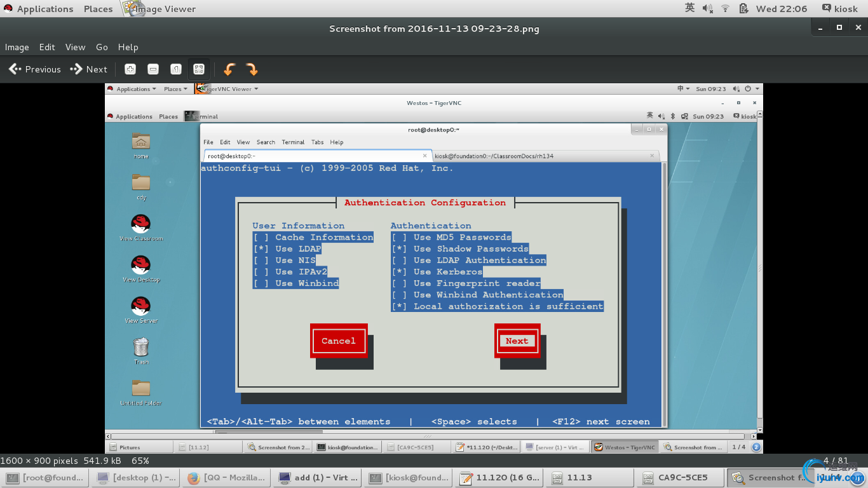Open the Places menu next to Image Viewer

pos(98,9)
